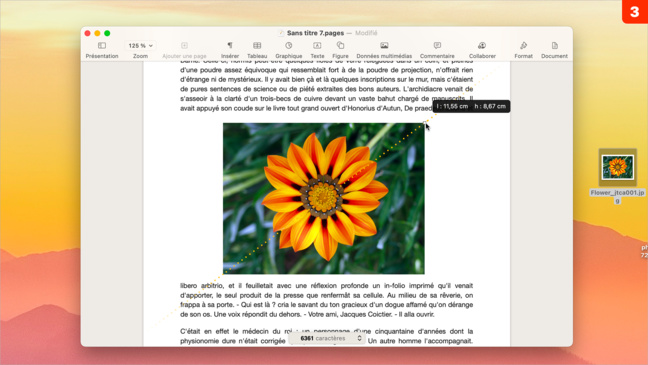The height and width of the screenshot is (365, 648).
Task: Open the 125 % zoom dropdown
Action: [140, 45]
